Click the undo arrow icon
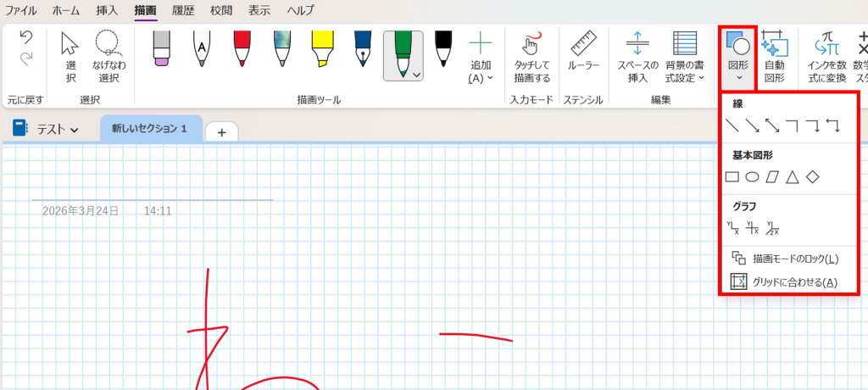 pos(25,38)
